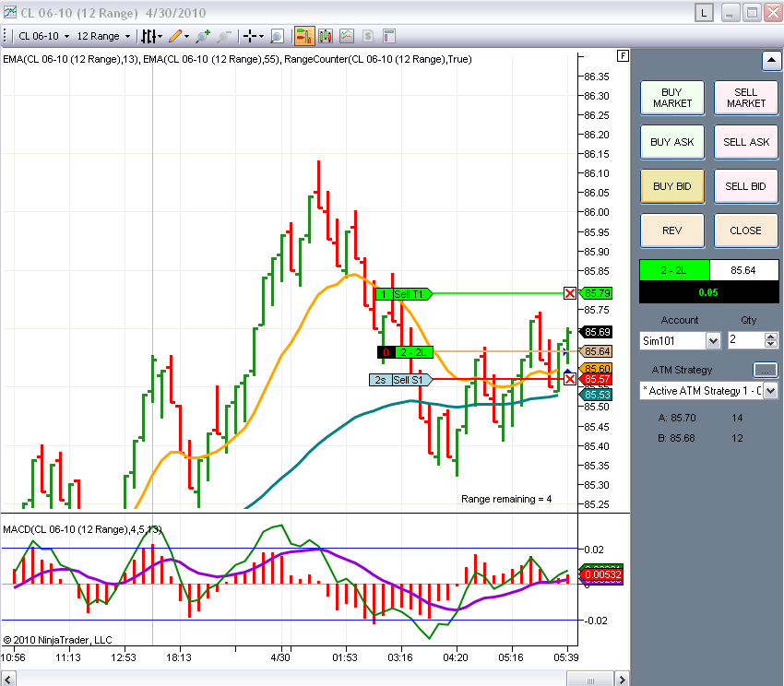Open the Sim101 account dropdown
The height and width of the screenshot is (686, 784).
(714, 341)
